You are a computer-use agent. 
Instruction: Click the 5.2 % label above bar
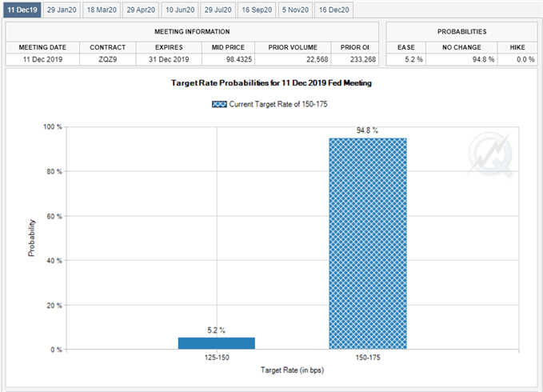[216, 330]
